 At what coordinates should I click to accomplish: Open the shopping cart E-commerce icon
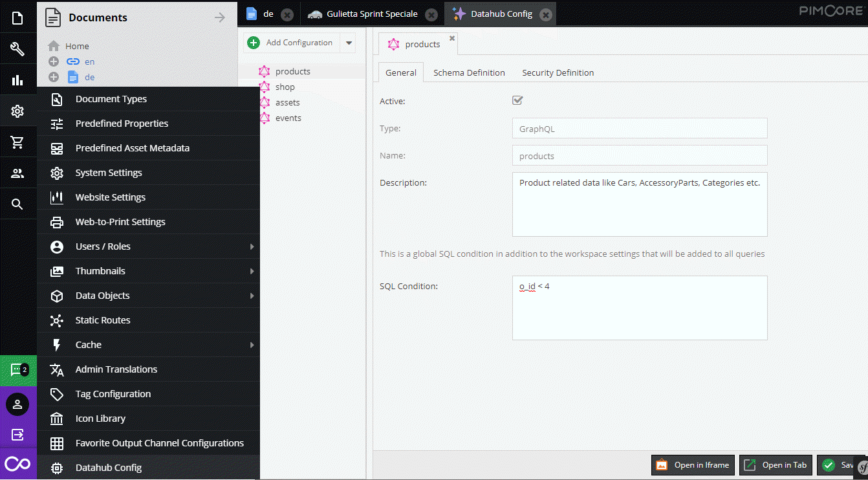[x=17, y=142]
